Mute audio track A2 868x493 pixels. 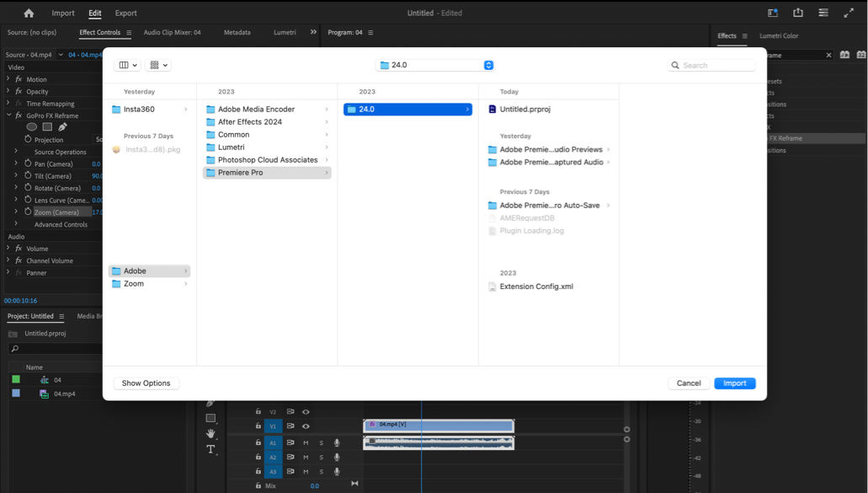pos(306,458)
